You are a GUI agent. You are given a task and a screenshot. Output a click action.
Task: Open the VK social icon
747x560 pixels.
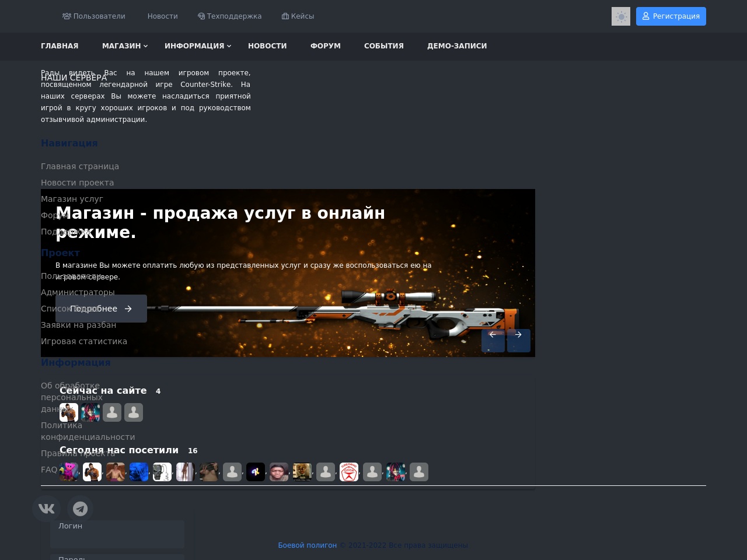pyautogui.click(x=46, y=509)
